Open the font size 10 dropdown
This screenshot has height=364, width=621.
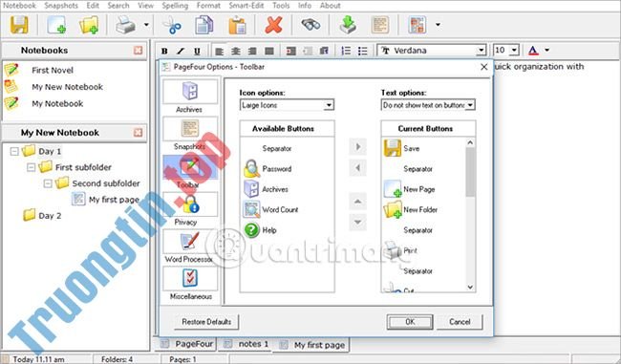point(514,51)
